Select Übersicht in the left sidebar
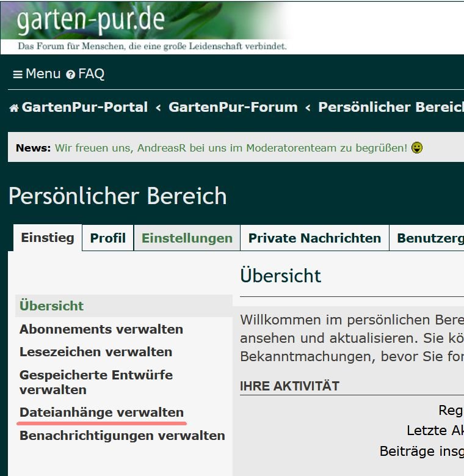464x476 pixels. point(52,306)
